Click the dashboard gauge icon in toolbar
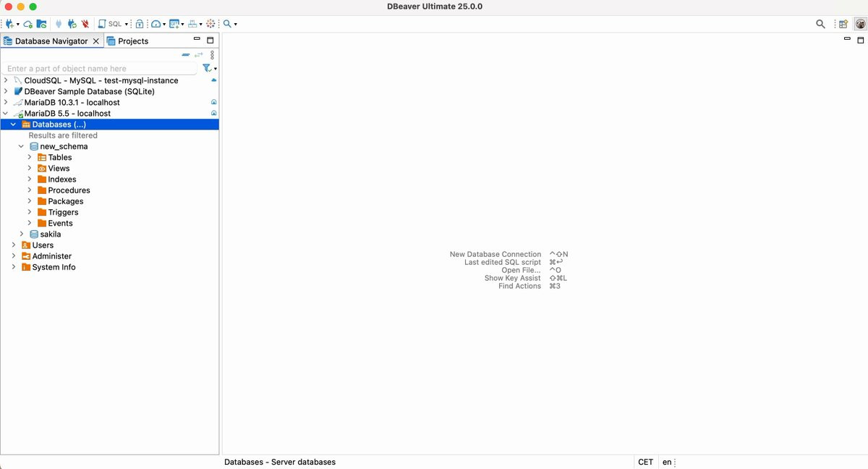This screenshot has height=469, width=868. tap(156, 24)
